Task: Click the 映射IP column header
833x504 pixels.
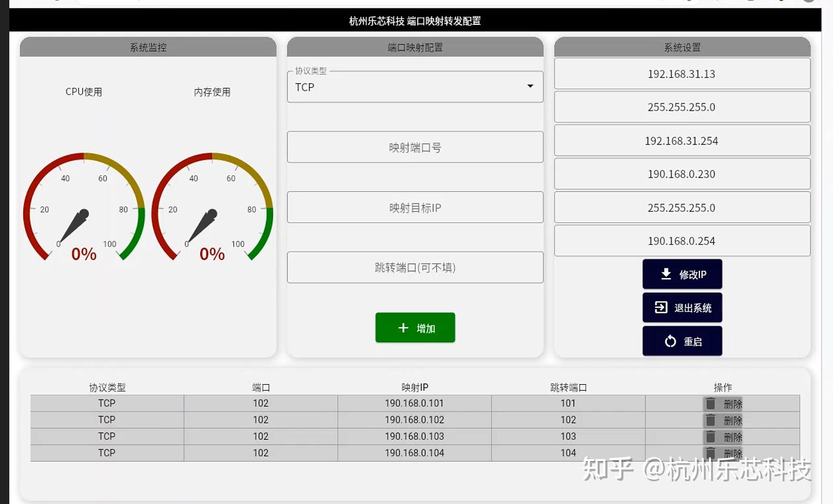Action: [x=415, y=387]
